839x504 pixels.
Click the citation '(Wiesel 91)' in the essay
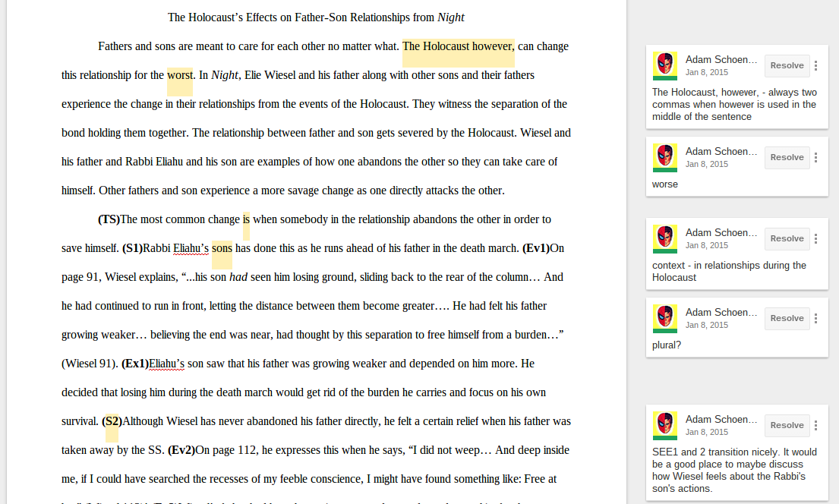90,364
